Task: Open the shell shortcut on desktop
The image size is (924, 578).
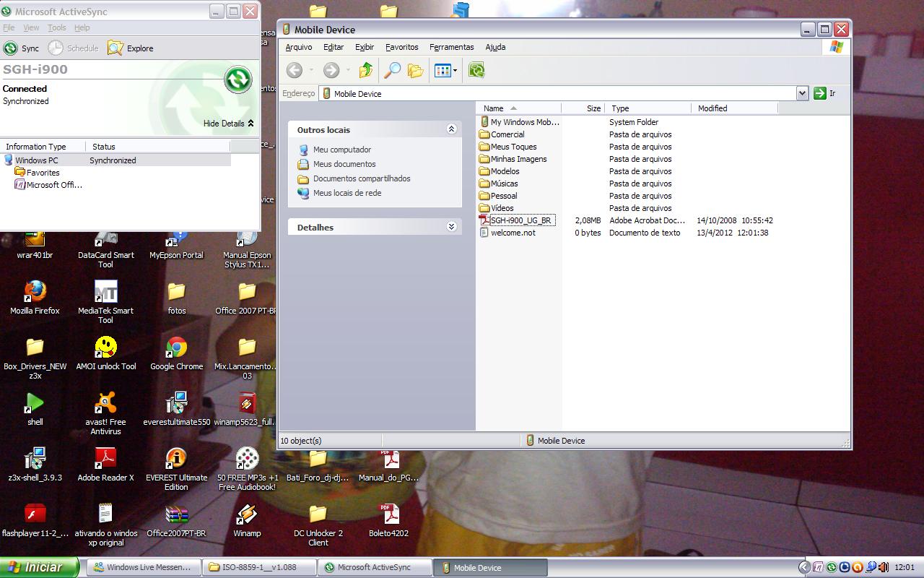Action: (x=35, y=409)
